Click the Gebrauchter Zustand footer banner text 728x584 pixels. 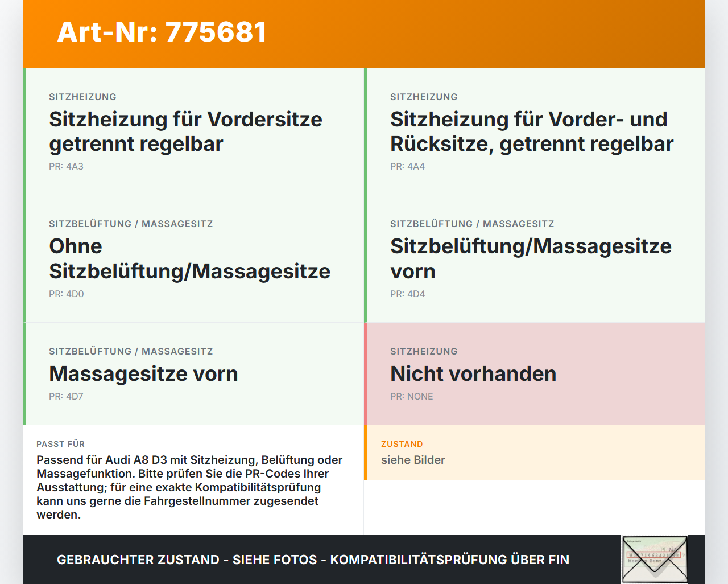click(313, 560)
